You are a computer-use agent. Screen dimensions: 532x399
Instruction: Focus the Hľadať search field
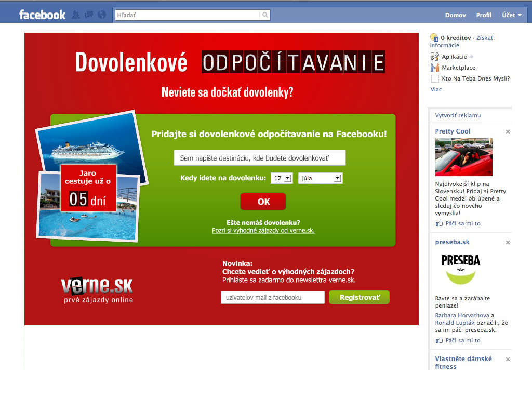point(188,15)
